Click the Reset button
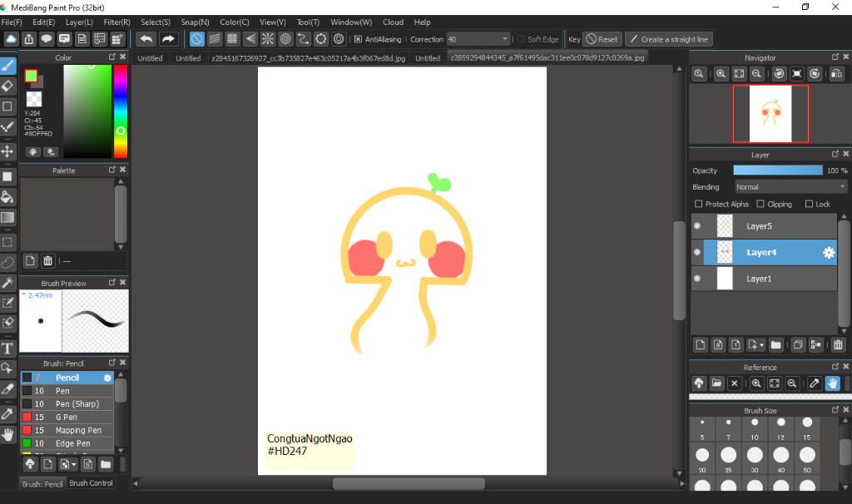The height and width of the screenshot is (504, 852). pyautogui.click(x=602, y=39)
